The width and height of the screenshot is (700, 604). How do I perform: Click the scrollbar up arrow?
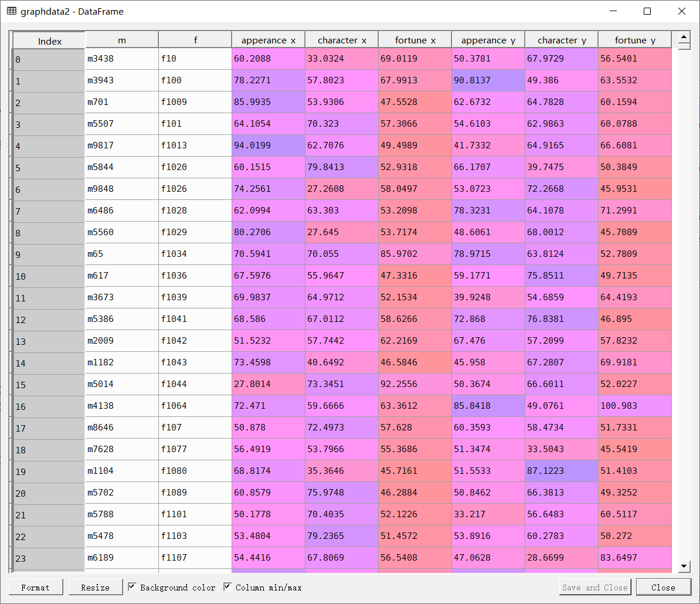tap(684, 36)
